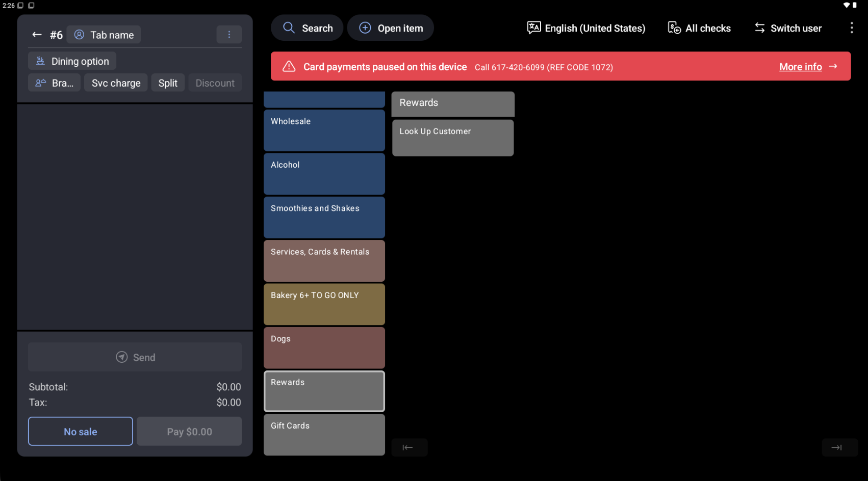The image size is (868, 481).
Task: Go to the first page arrow
Action: (x=409, y=447)
